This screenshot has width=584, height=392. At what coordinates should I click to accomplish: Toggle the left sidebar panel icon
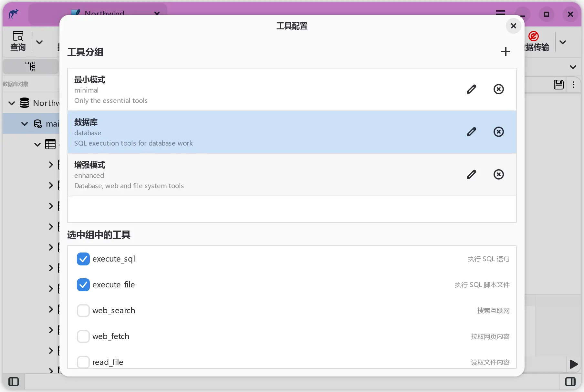coord(14,382)
